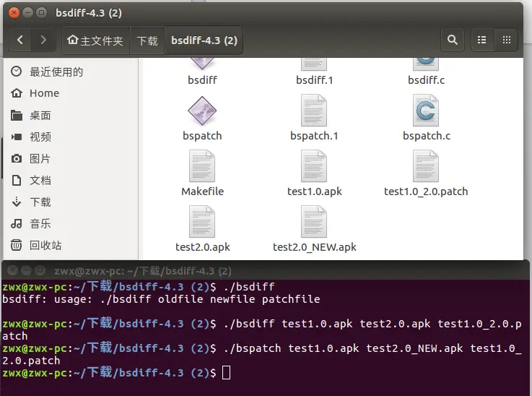The width and height of the screenshot is (532, 396).
Task: Select the test2.0.apk file icon
Action: point(202,222)
